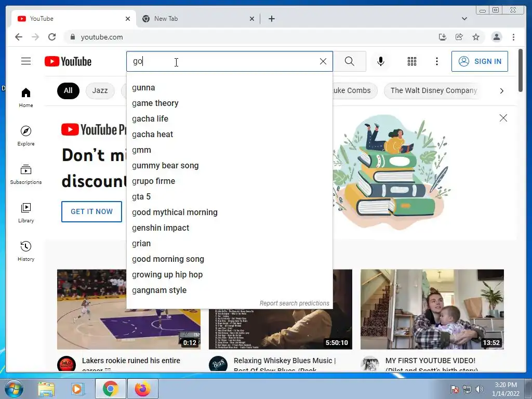Open Library in the sidebar
The image size is (532, 399).
tap(26, 212)
